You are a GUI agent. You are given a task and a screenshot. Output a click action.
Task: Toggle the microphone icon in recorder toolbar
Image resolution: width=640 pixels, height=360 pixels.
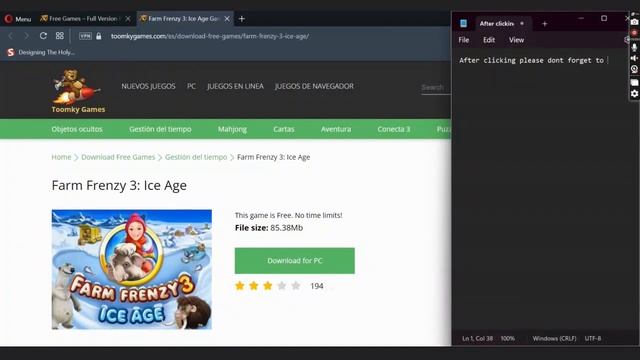tap(634, 47)
